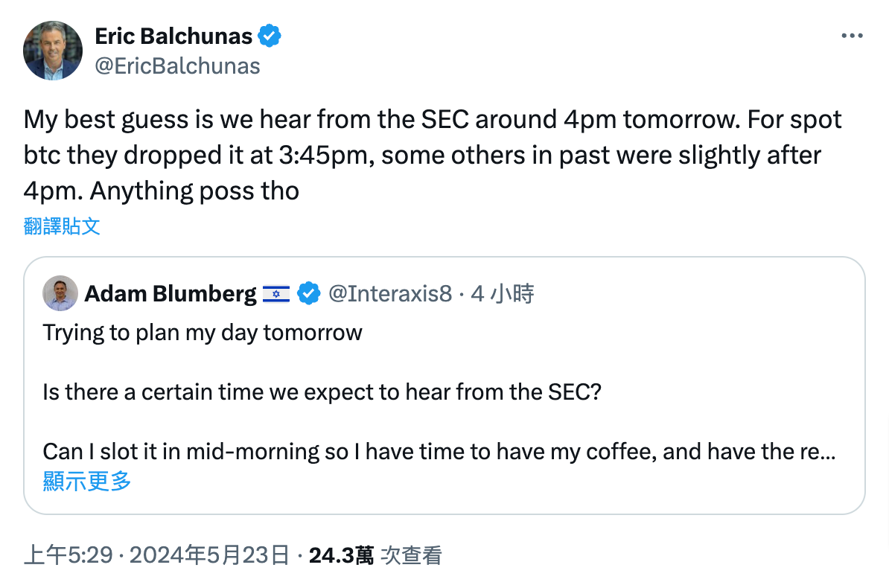Open the @Interaxis8 handle
The image size is (889, 588).
(x=389, y=294)
